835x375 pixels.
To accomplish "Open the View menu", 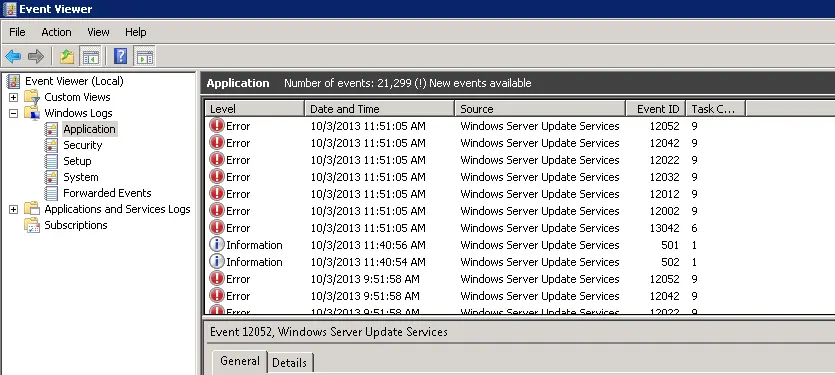I will [x=99, y=32].
